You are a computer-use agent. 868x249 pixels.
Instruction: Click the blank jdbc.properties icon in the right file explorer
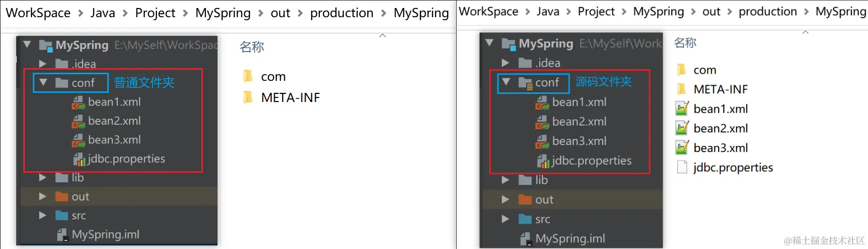pyautogui.click(x=682, y=167)
